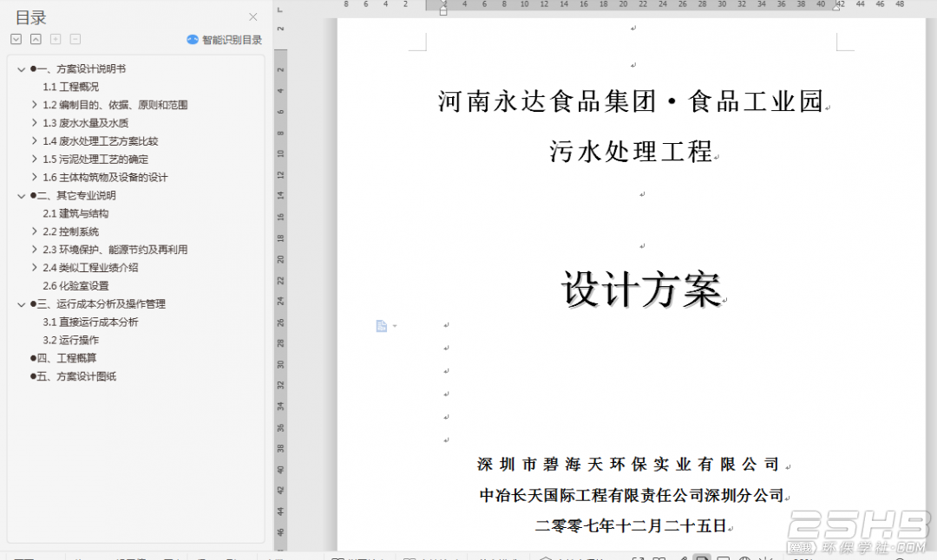The width and height of the screenshot is (937, 560).
Task: Expand the 2.4 类似工程业绩介绍 node
Action: 35,268
